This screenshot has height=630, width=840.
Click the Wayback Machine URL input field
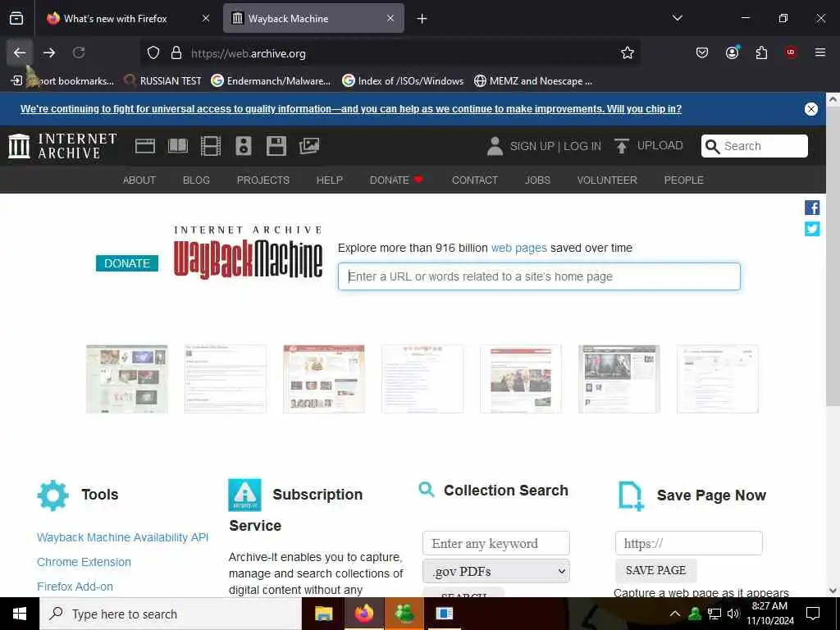(x=539, y=276)
